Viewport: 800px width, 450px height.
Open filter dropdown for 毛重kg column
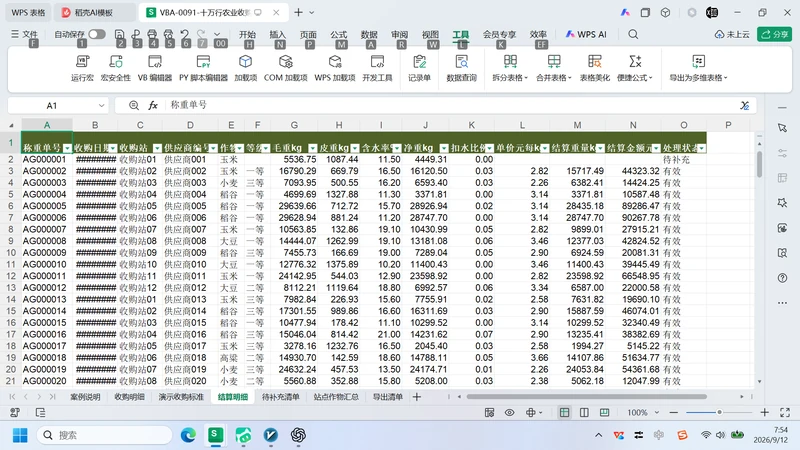tap(313, 148)
